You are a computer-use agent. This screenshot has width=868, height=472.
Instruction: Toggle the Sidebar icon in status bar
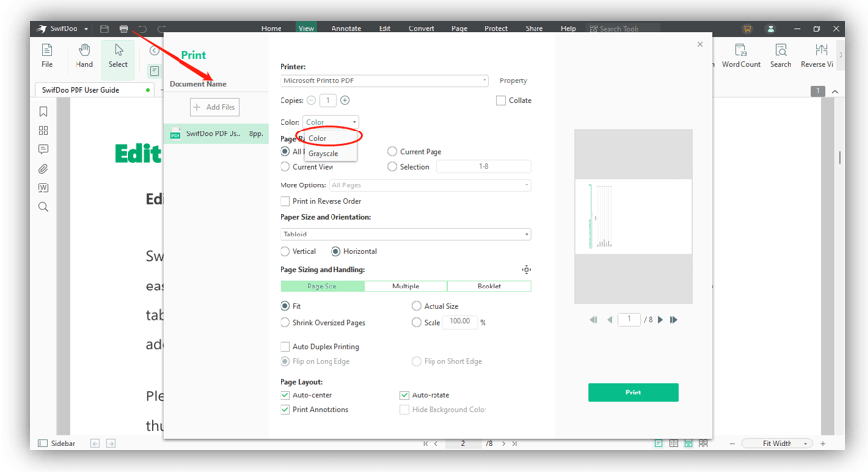[42, 444]
